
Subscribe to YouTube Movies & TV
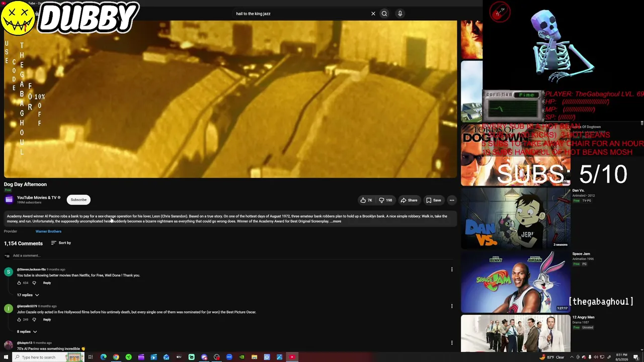coord(78,200)
